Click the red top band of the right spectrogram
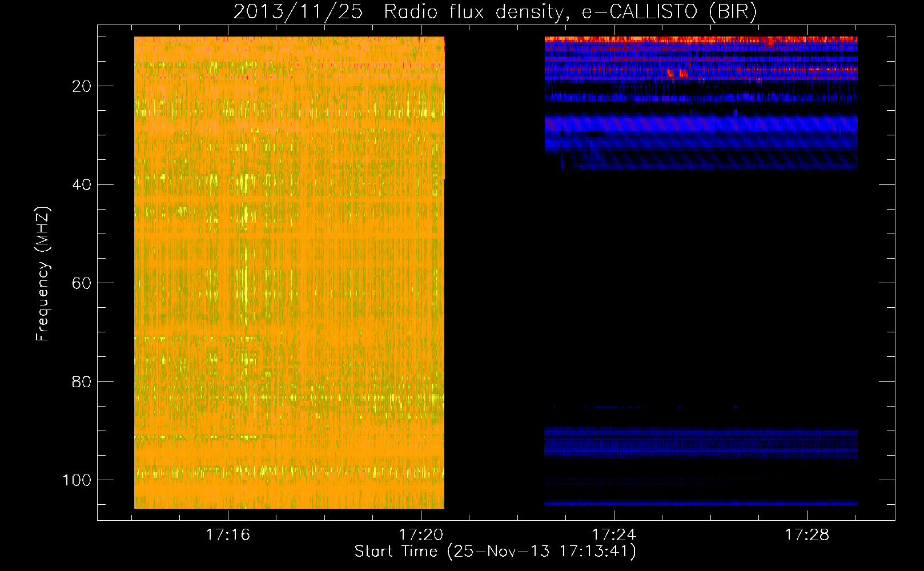 701,40
